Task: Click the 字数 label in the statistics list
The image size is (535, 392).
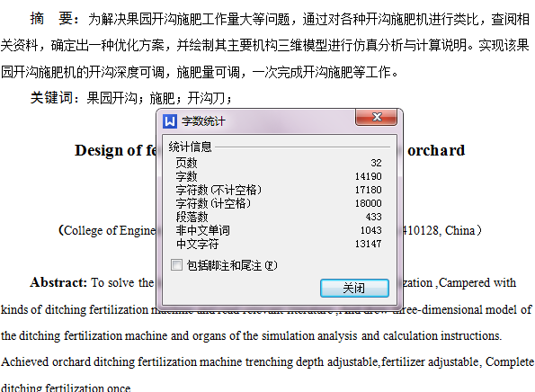Action: pyautogui.click(x=186, y=176)
